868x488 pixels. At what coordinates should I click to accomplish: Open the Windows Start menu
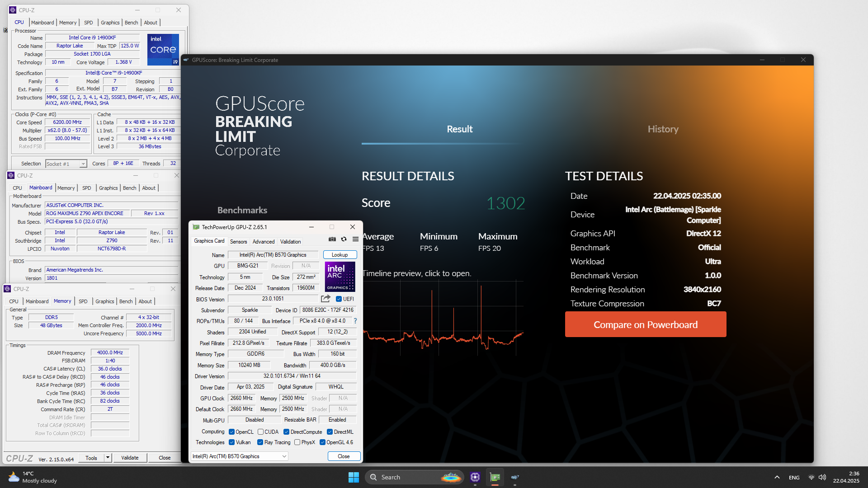[x=354, y=477]
